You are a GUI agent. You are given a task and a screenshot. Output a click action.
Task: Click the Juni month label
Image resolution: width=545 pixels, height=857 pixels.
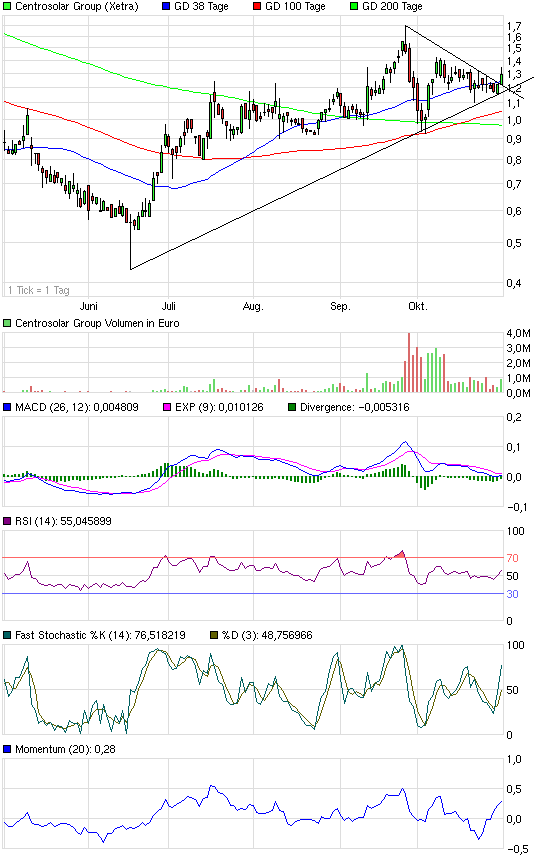click(89, 306)
